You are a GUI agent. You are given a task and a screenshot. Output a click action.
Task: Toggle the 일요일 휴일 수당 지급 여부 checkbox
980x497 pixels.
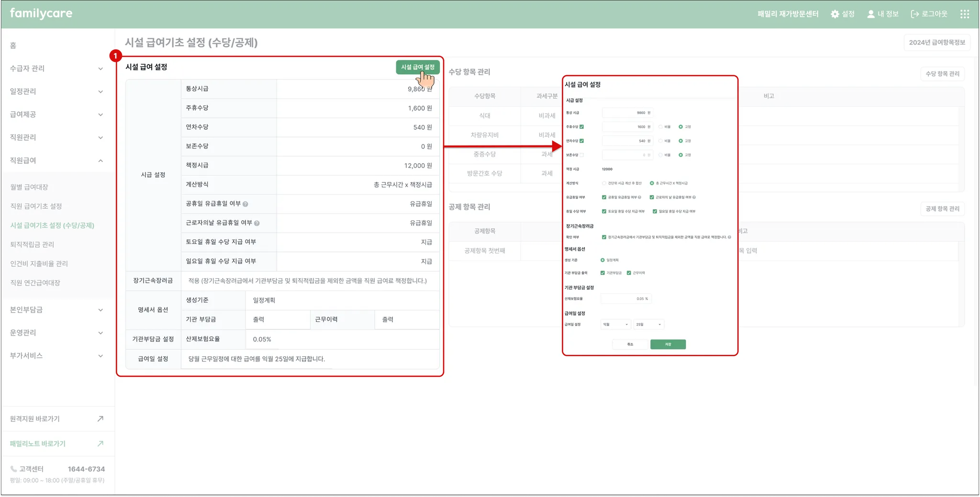pyautogui.click(x=655, y=211)
